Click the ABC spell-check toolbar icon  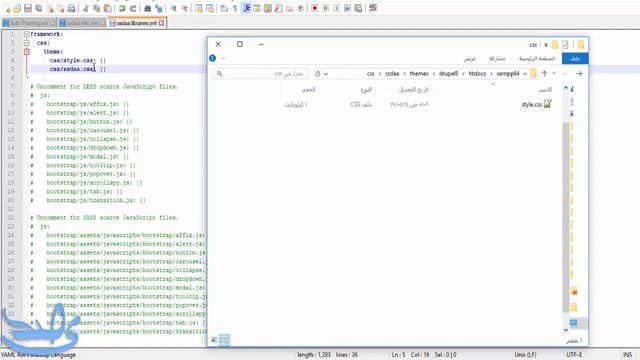click(373, 9)
